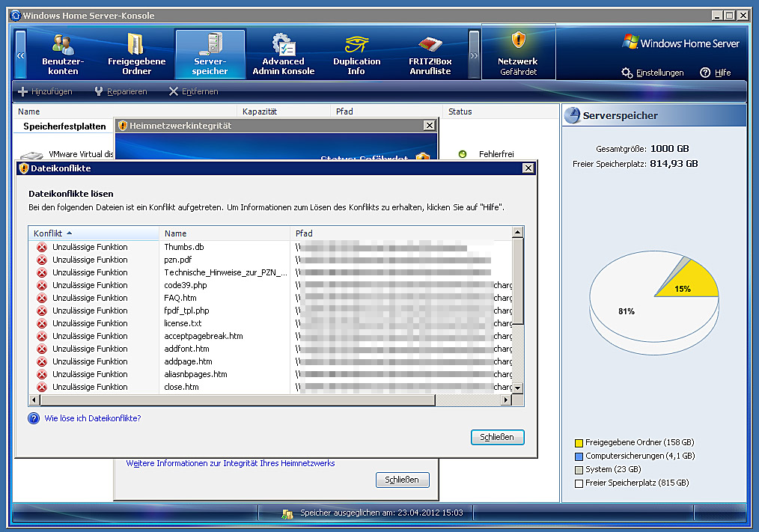Click the horizontal scroll right arrow

[506, 400]
